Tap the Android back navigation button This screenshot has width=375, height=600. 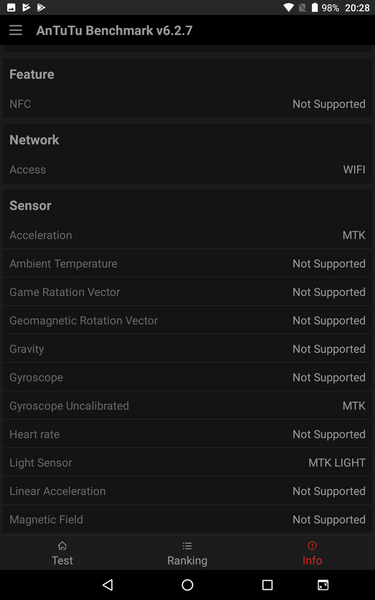click(108, 584)
